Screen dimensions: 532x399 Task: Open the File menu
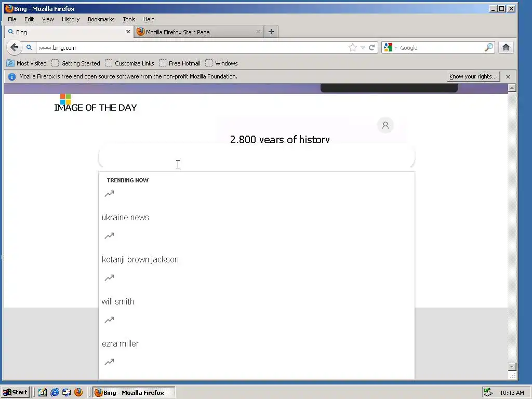point(12,19)
